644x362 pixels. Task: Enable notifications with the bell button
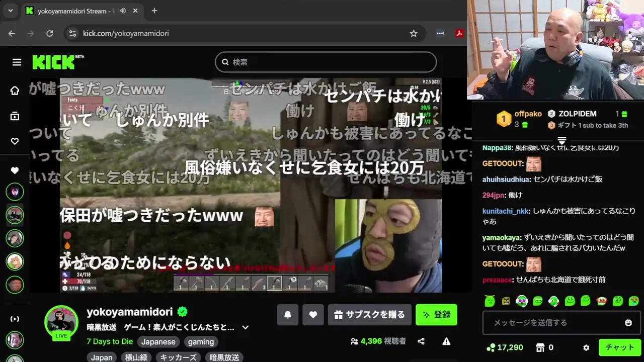point(288,315)
